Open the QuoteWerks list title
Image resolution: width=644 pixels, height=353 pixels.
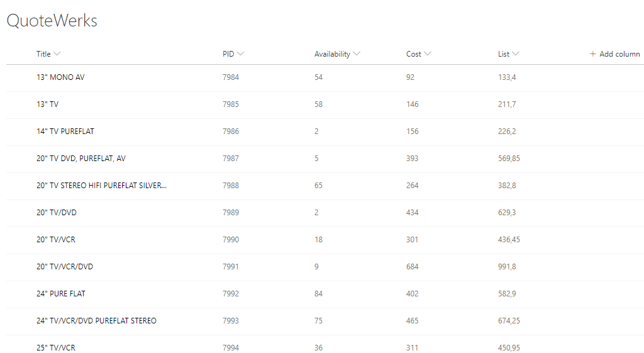click(52, 21)
